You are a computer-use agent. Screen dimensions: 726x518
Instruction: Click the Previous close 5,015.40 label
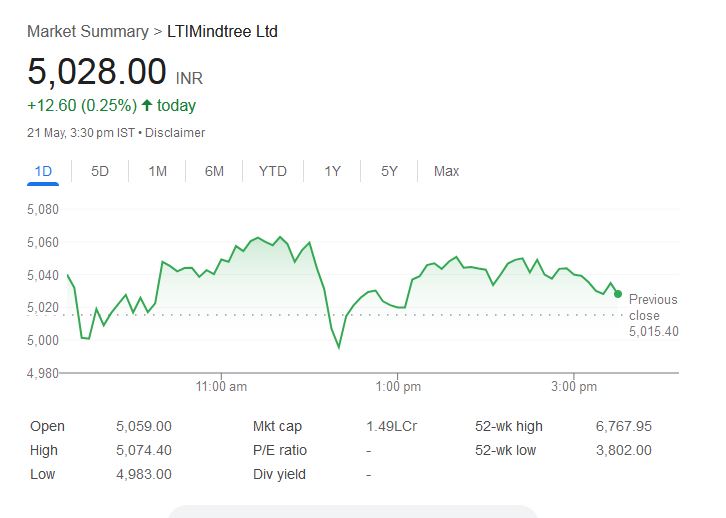(653, 315)
